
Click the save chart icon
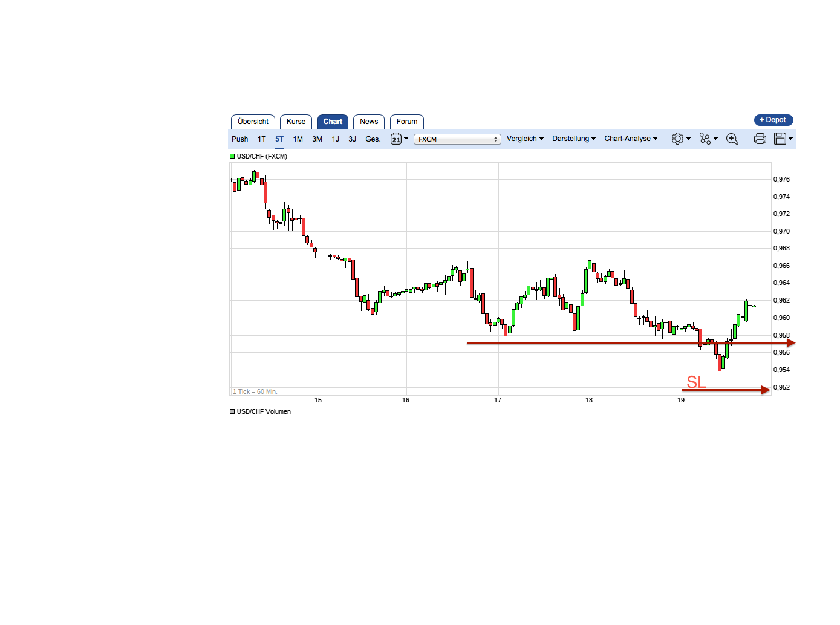coord(780,139)
